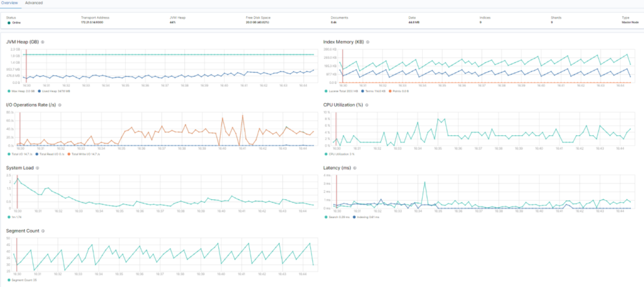Toggle the Points series in legend
The height and width of the screenshot is (287, 644).
pos(400,91)
